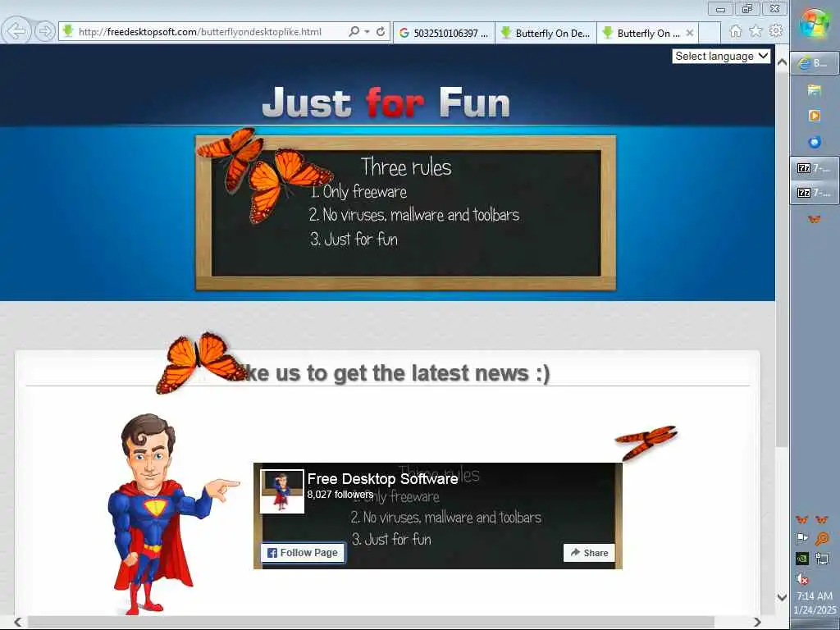Viewport: 840px width, 630px height.
Task: Click the Follow Page Facebook button
Action: [303, 553]
